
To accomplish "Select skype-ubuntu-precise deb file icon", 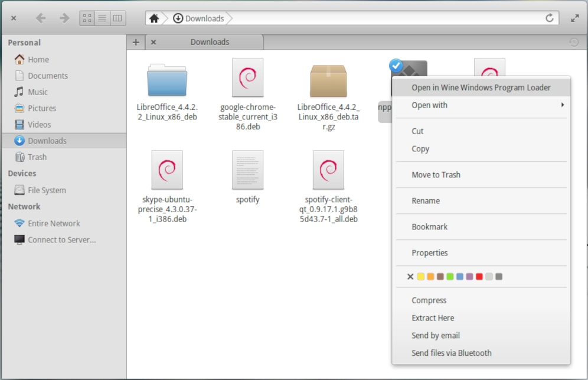I will [167, 170].
